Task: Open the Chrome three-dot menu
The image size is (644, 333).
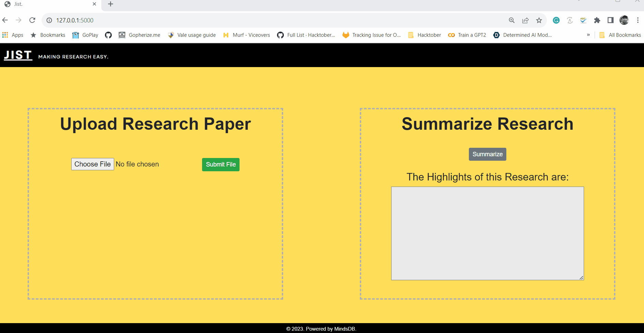Action: point(638,20)
